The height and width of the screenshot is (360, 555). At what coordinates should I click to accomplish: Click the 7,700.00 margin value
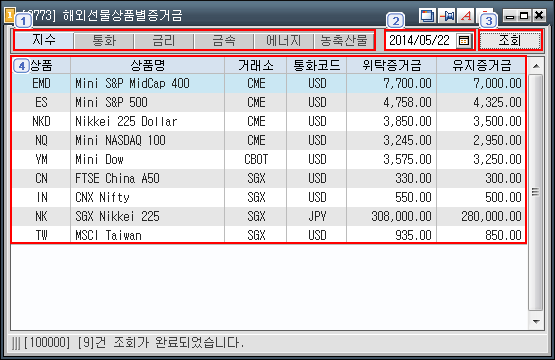(x=407, y=84)
